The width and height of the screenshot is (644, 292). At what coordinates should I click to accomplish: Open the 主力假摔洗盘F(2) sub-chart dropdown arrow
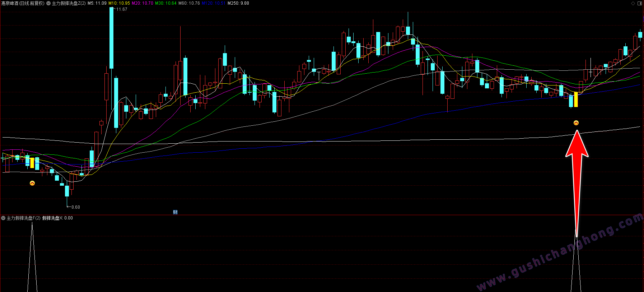[x=3, y=218]
